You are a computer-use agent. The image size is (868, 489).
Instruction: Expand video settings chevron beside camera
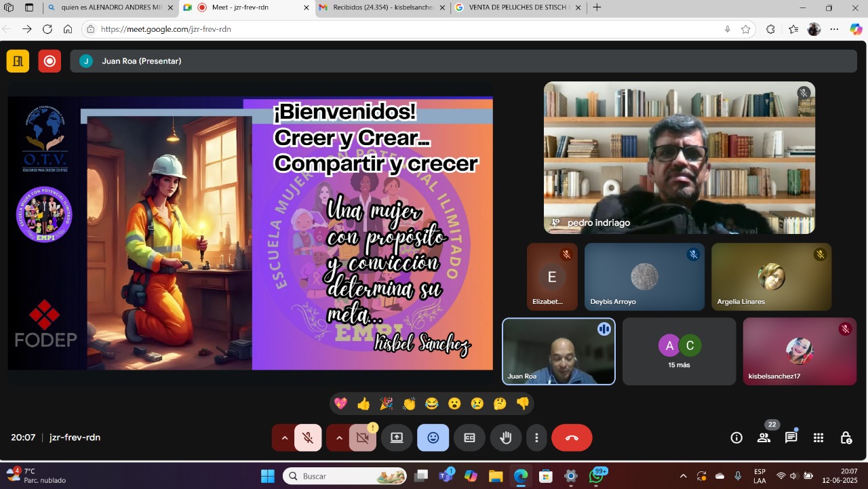(339, 438)
